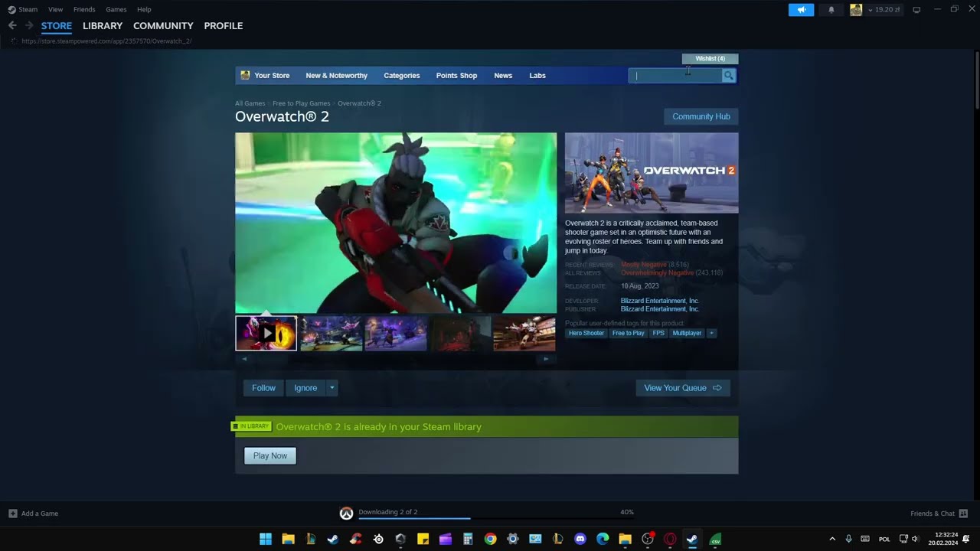
Task: Select the STORE tab
Action: [57, 25]
